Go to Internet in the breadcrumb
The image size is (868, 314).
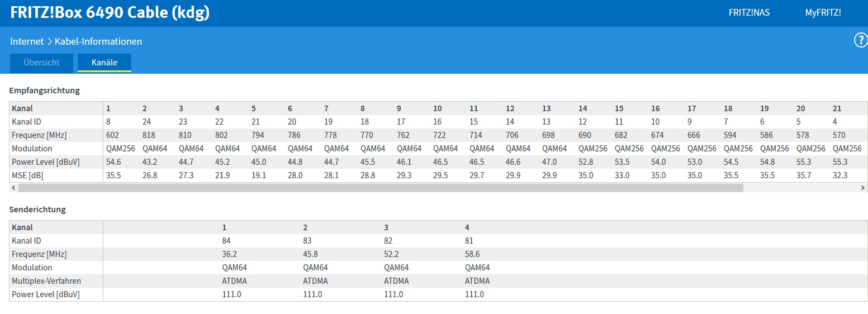point(27,41)
